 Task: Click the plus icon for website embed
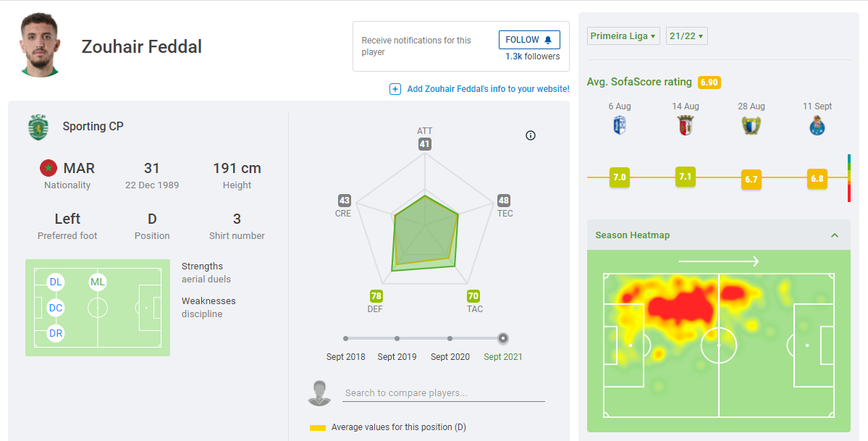(x=395, y=89)
